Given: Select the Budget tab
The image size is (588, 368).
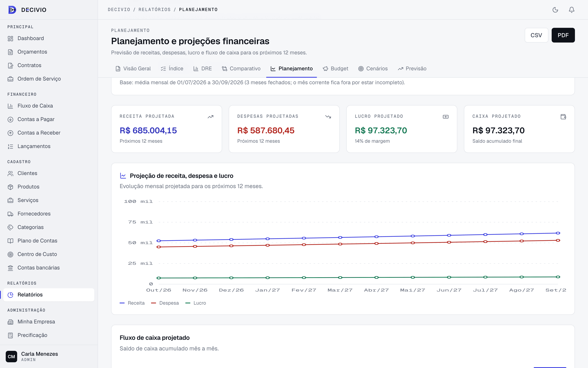Looking at the screenshot, I should pos(336,69).
